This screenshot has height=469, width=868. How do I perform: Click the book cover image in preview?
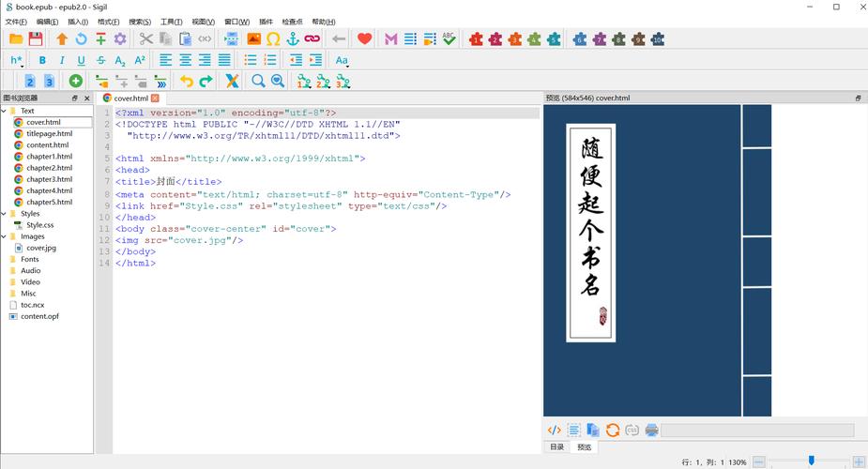point(657,261)
